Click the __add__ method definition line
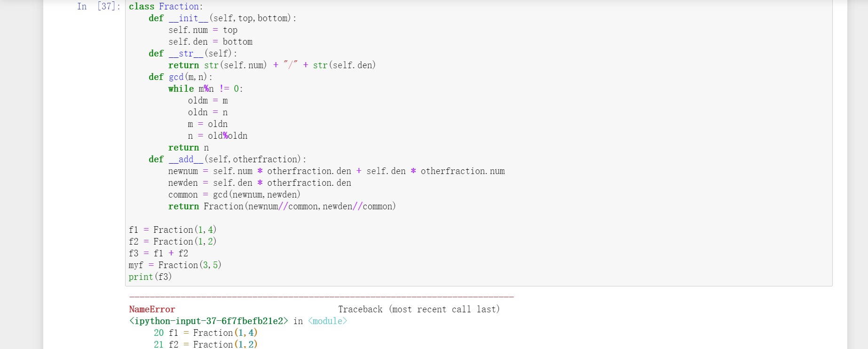 click(228, 159)
